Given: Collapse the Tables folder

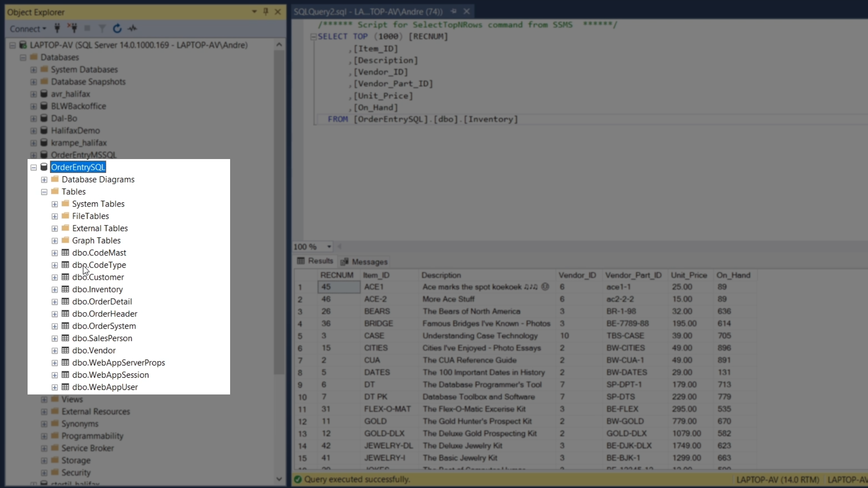Looking at the screenshot, I should [44, 192].
